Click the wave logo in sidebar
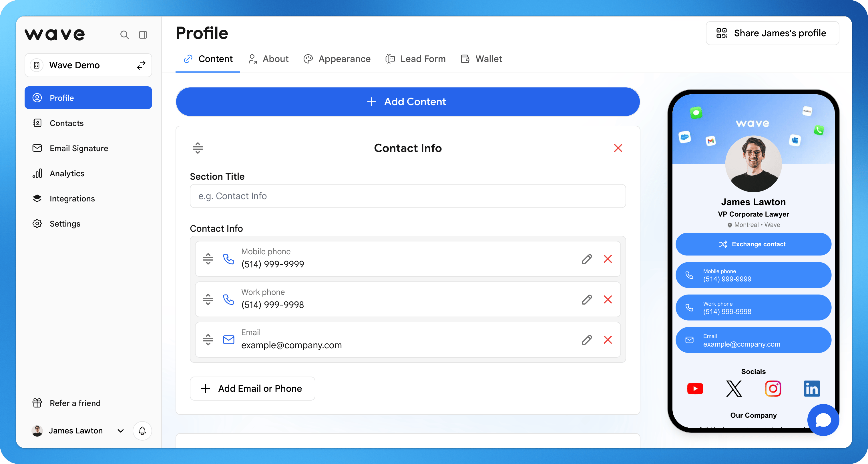The height and width of the screenshot is (464, 868). tap(55, 34)
